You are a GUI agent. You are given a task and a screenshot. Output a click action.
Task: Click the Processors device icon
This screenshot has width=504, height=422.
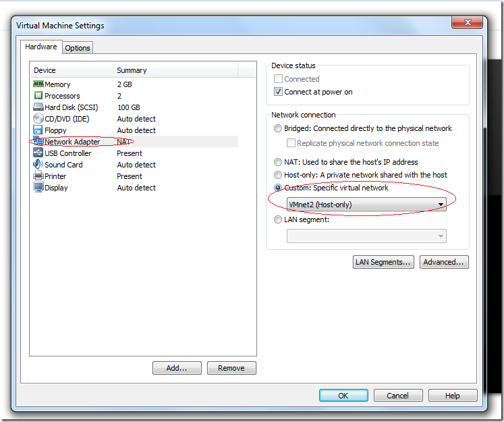[x=38, y=96]
